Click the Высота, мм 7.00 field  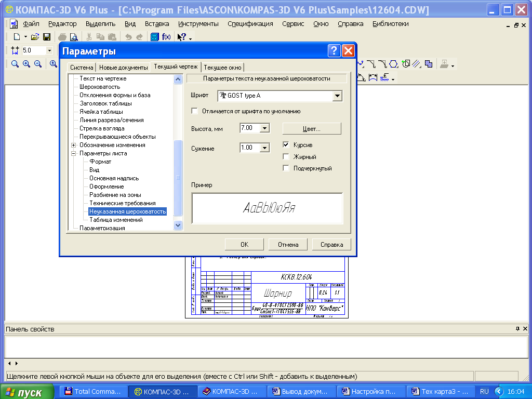(250, 128)
